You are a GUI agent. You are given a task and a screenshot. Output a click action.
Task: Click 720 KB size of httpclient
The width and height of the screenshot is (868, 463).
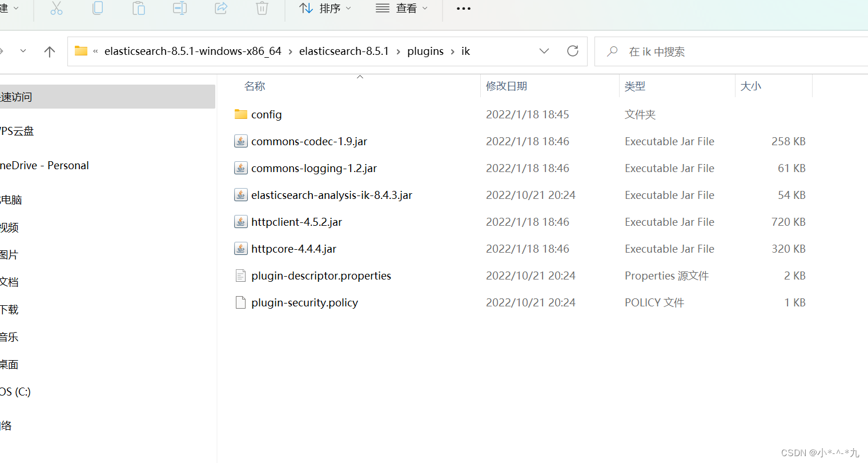(788, 222)
